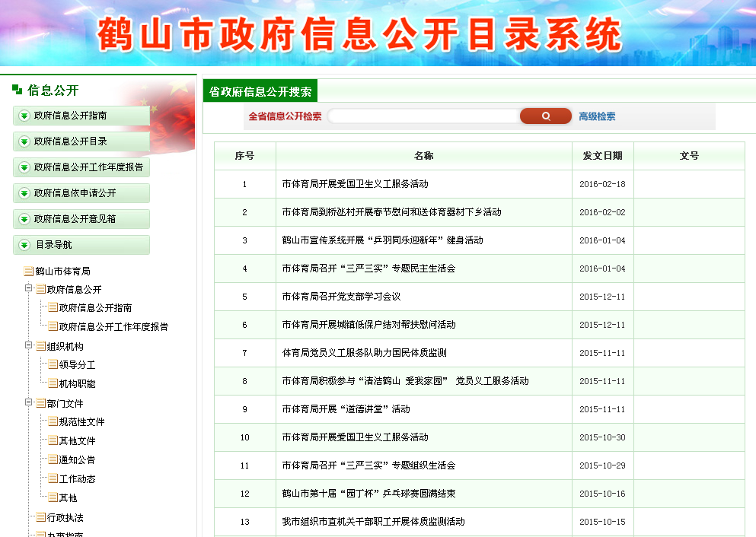Select 通知公告 in the tree

(77, 460)
